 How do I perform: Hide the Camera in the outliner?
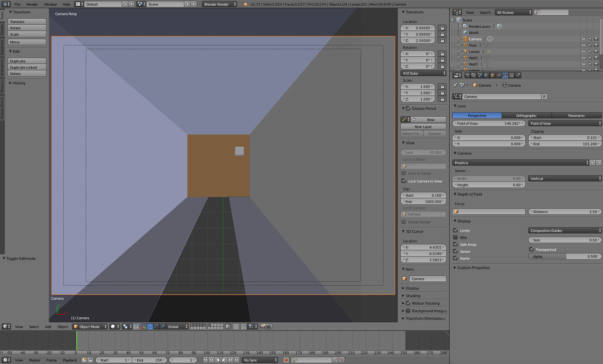click(x=583, y=39)
